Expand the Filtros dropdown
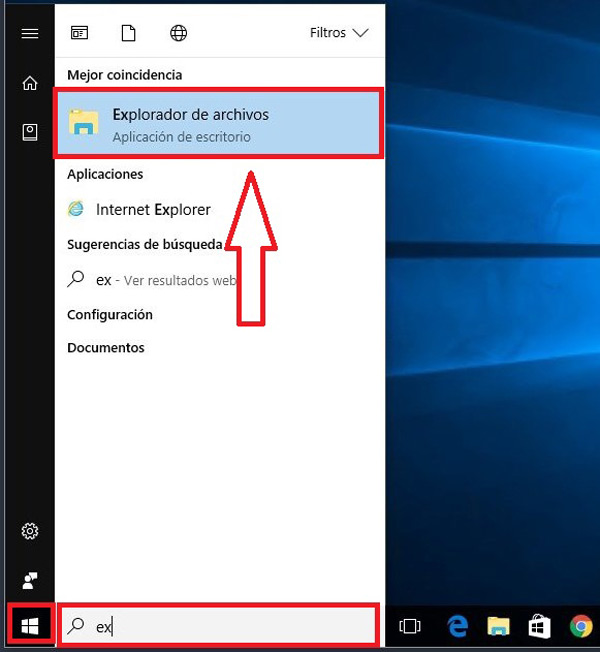This screenshot has width=600, height=652. pos(341,33)
